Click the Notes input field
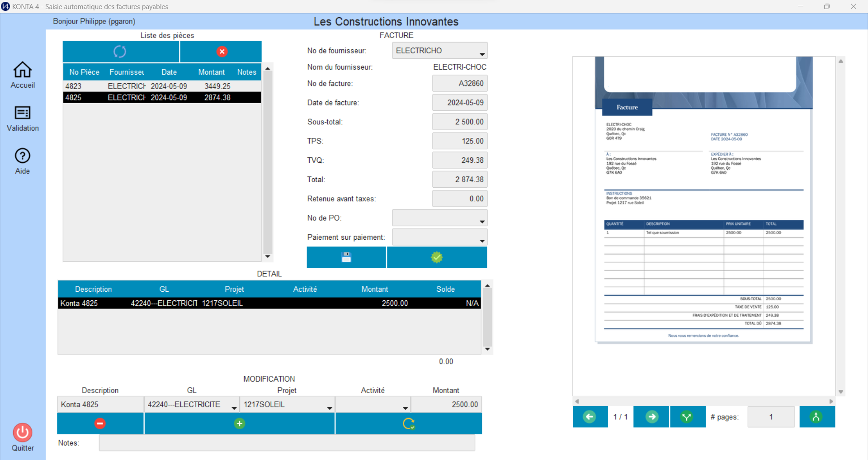Image resolution: width=868 pixels, height=460 pixels. [287, 443]
